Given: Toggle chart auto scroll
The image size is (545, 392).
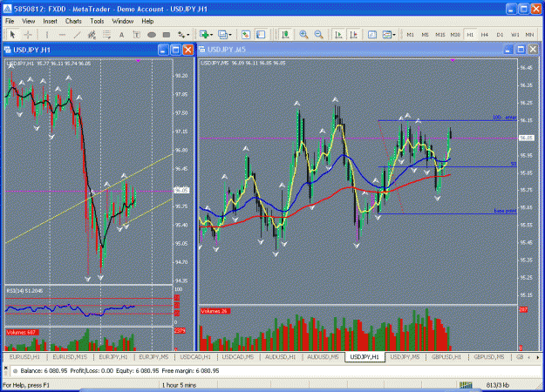Looking at the screenshot, I should click(x=338, y=34).
